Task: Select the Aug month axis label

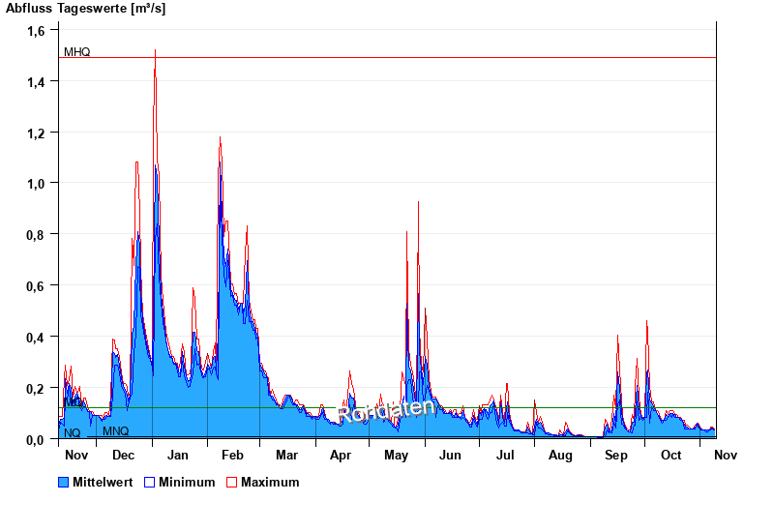Action: (560, 455)
